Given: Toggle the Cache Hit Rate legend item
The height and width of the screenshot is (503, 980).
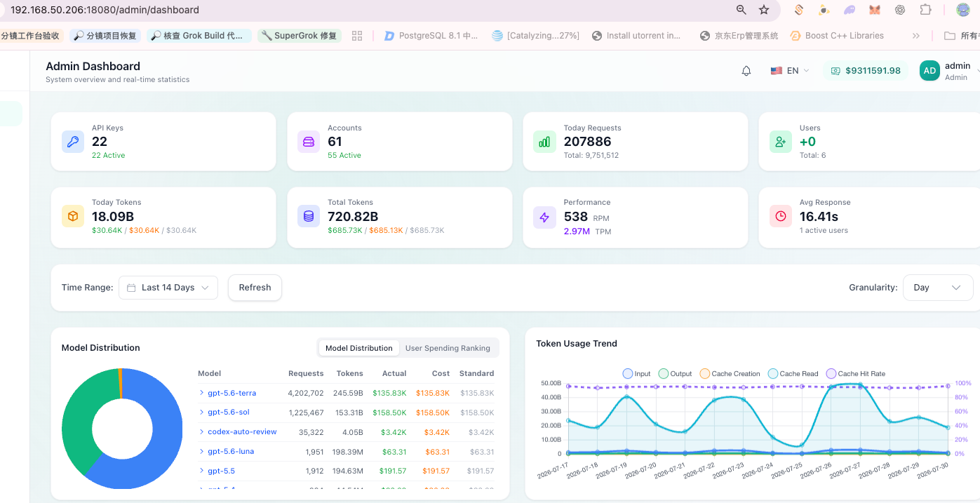Looking at the screenshot, I should coord(856,374).
